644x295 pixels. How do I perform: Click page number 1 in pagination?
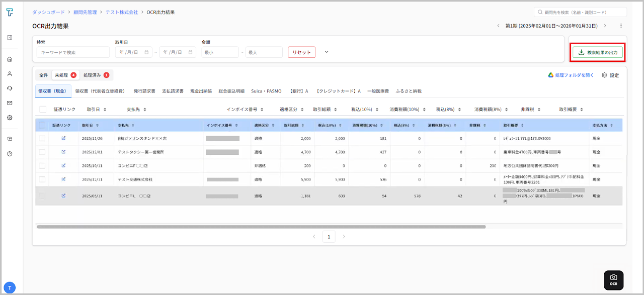(x=329, y=236)
